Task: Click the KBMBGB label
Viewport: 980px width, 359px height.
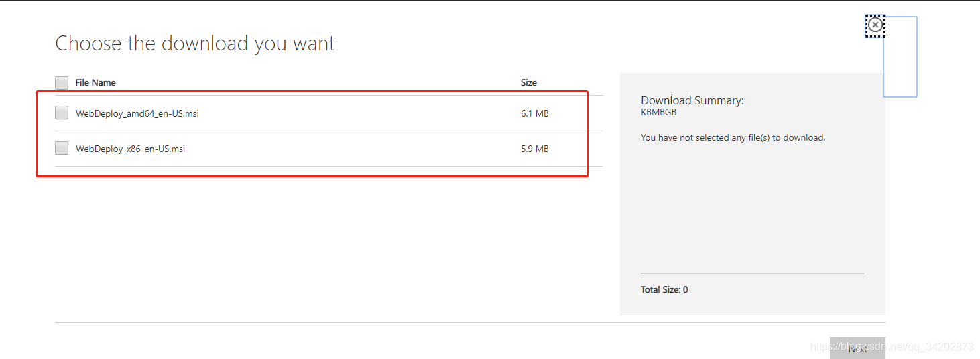Action: pyautogui.click(x=659, y=113)
